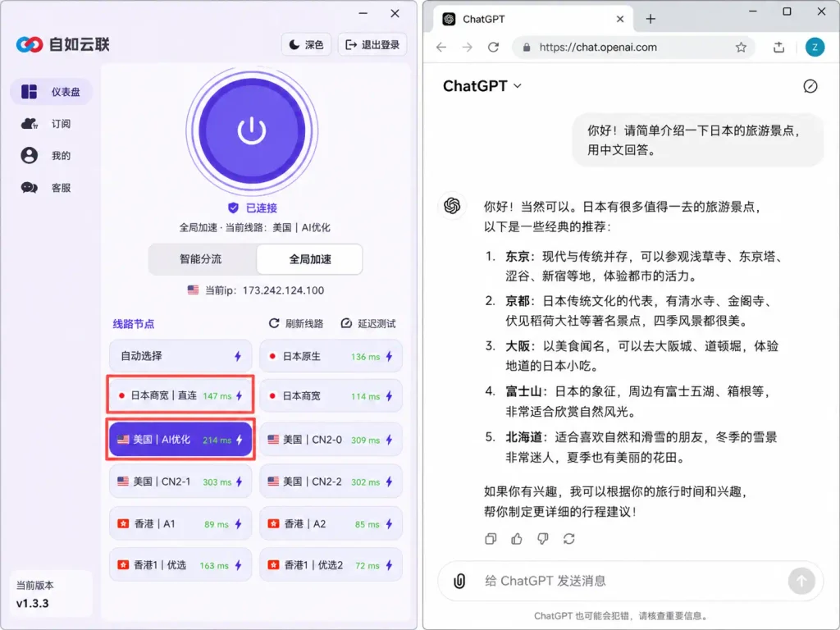Screen dimensions: 840x630
Task: Copy the ChatGPT response
Action: (491, 539)
